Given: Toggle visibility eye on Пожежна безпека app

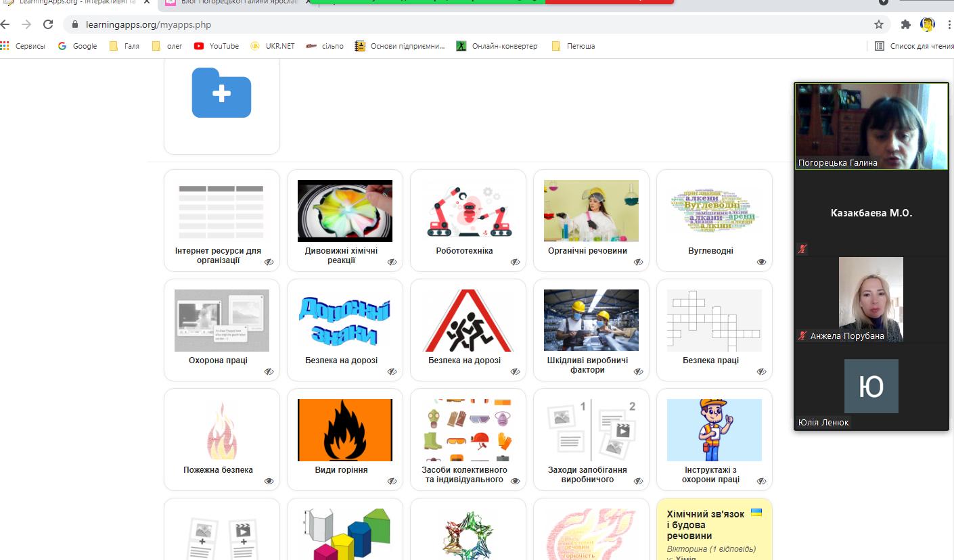Looking at the screenshot, I should pyautogui.click(x=269, y=481).
